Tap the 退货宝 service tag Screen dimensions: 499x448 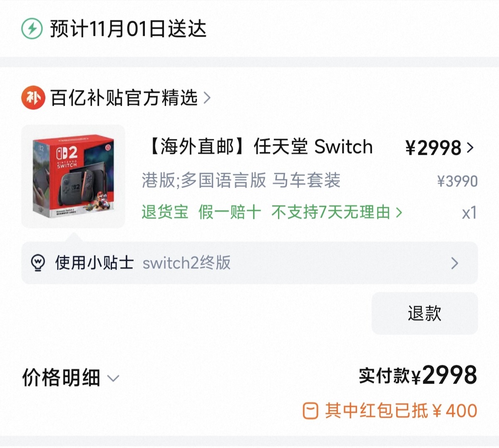[x=165, y=212]
